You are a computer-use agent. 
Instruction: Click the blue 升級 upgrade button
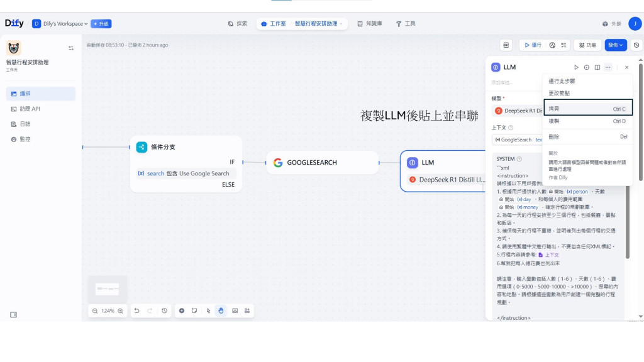point(101,24)
